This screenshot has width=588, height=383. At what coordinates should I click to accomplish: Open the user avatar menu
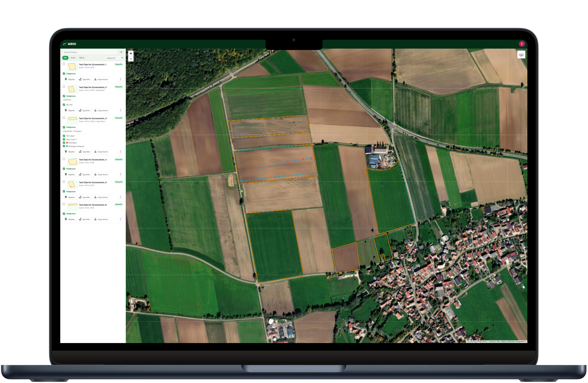click(x=522, y=44)
